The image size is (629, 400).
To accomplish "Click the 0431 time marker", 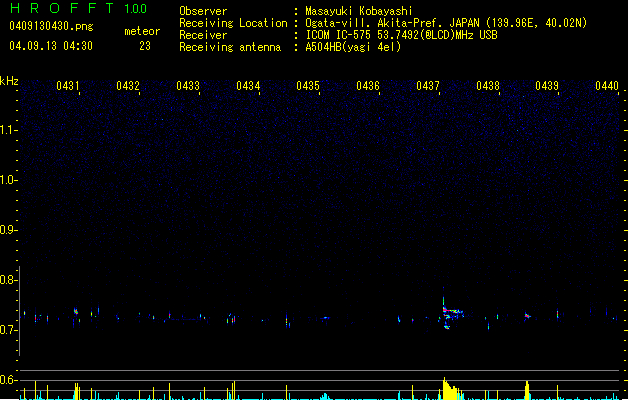I will click(68, 86).
